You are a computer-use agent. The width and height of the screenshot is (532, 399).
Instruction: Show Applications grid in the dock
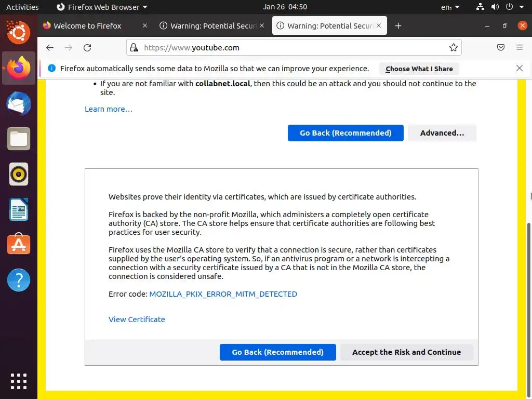(19, 381)
